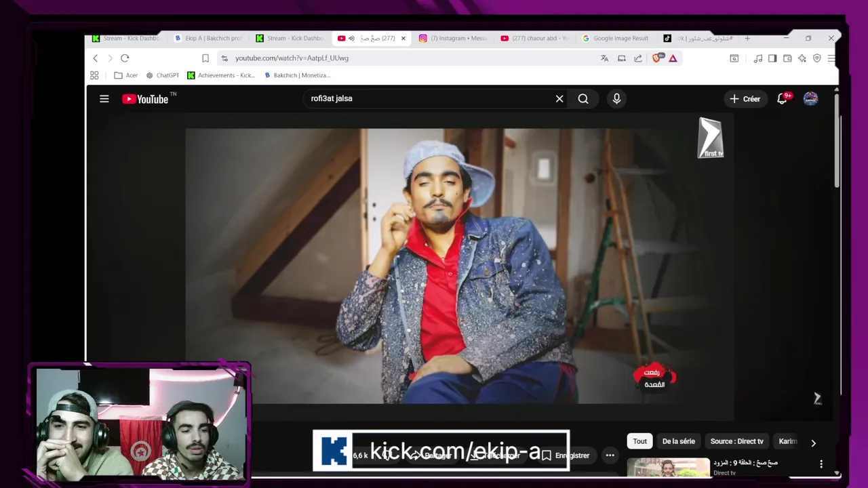
Task: Click the YouTube search magnifier button
Action: tap(583, 99)
